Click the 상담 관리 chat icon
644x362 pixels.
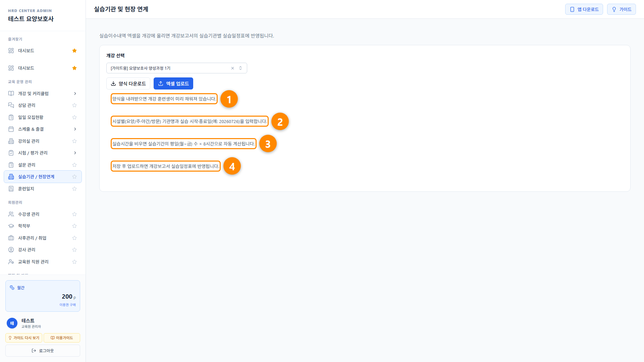(11, 105)
